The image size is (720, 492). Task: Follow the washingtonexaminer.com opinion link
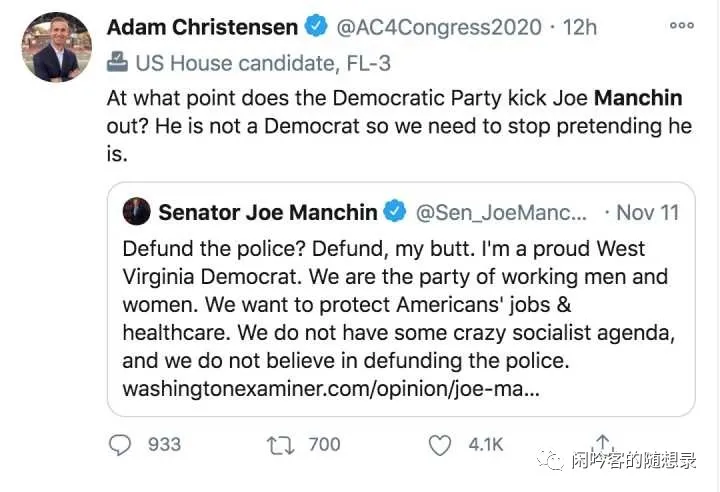click(x=331, y=386)
